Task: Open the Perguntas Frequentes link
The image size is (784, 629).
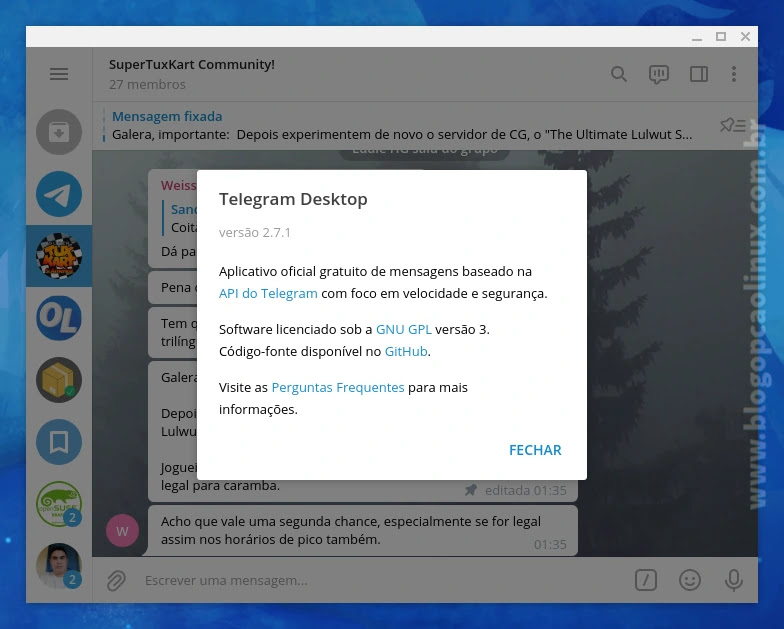Action: point(338,388)
